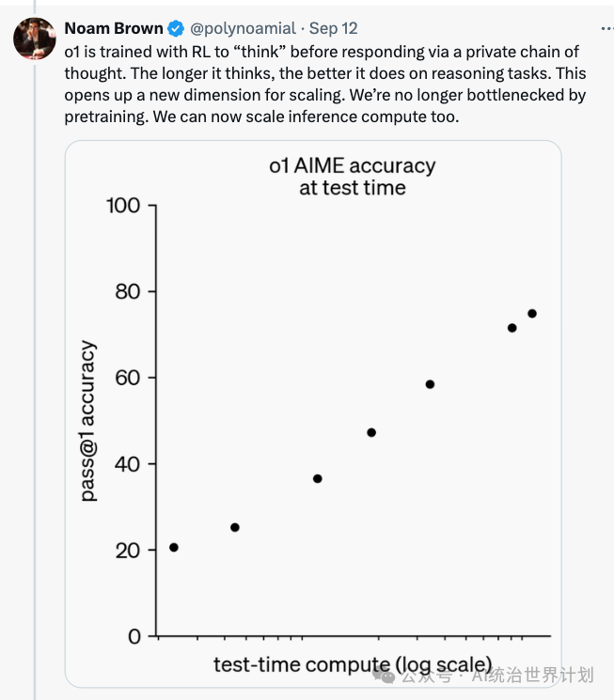Click Noam Brown's profile avatar
The image size is (614, 700).
pos(35,38)
